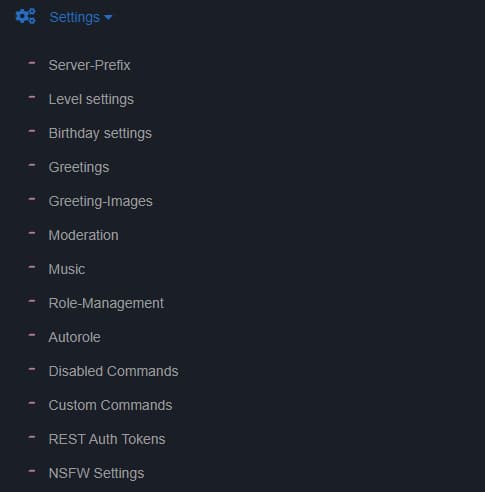Click the dash icon beside Server-Prefix

click(32, 62)
